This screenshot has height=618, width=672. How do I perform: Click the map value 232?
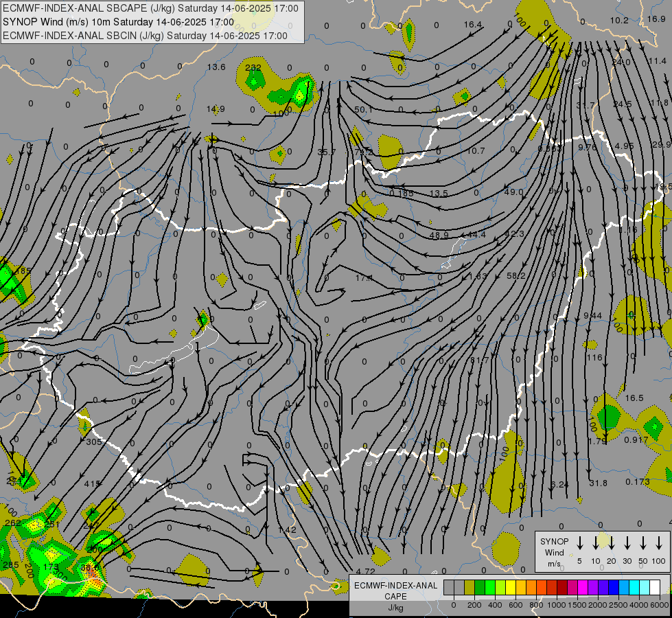(253, 67)
